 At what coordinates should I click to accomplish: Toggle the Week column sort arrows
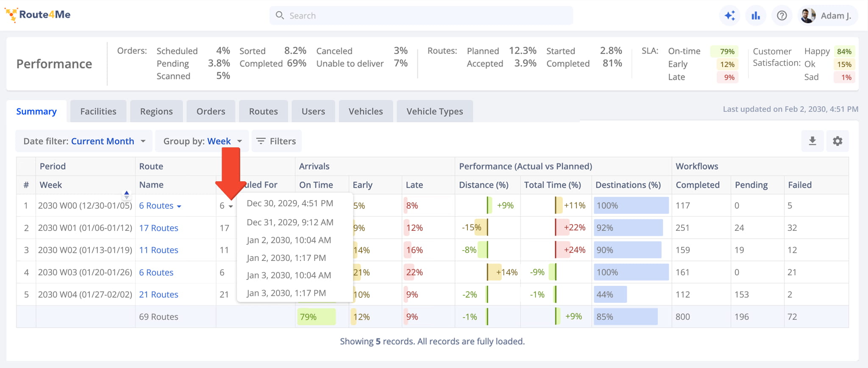coord(127,195)
